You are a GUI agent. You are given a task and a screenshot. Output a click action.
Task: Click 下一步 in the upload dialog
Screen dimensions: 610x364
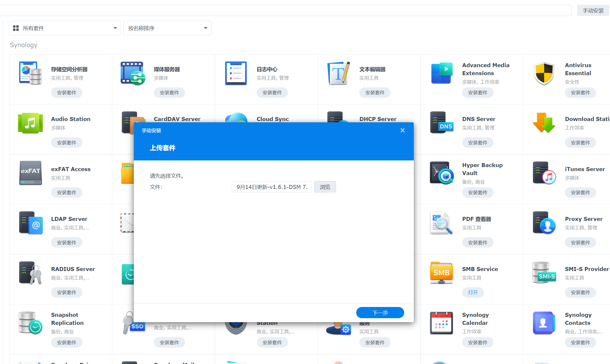(x=380, y=313)
